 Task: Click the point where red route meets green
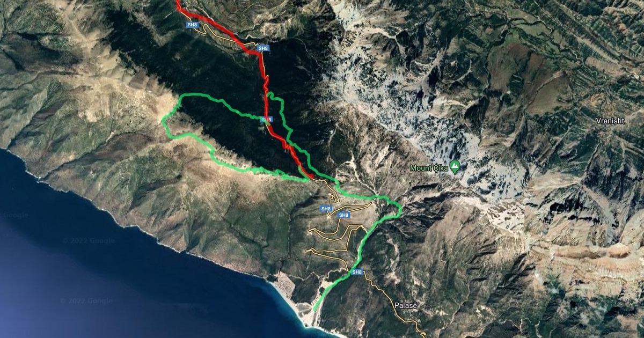click(311, 176)
